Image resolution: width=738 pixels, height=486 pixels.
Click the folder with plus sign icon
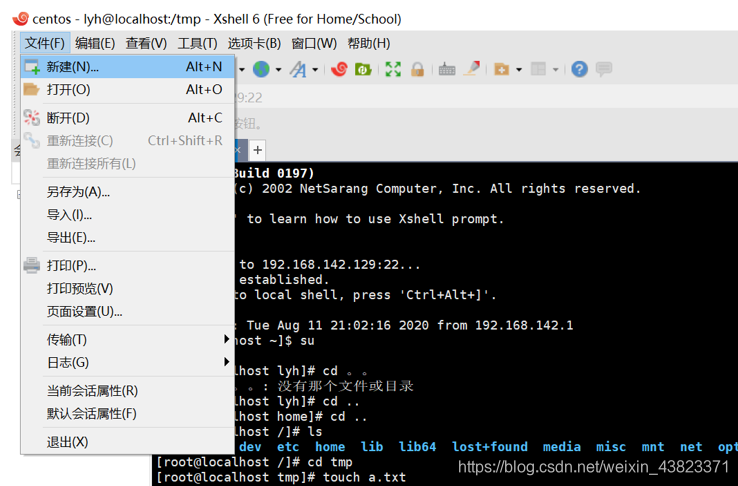click(501, 69)
